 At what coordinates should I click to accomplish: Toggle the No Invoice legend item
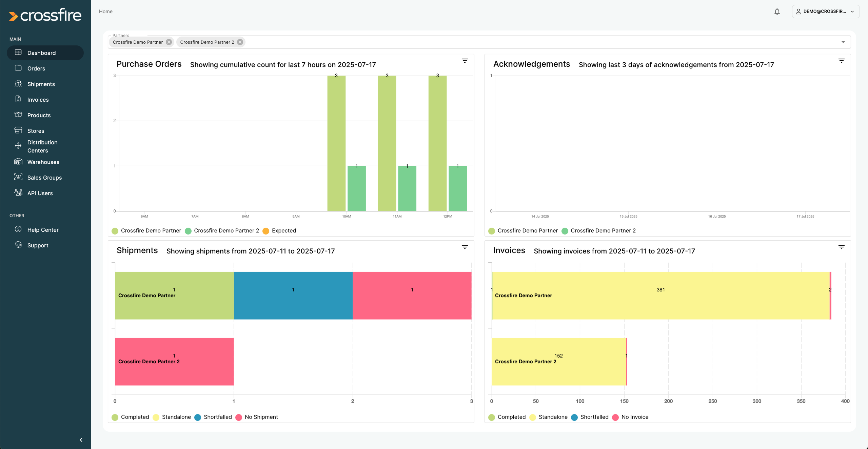pyautogui.click(x=631, y=417)
